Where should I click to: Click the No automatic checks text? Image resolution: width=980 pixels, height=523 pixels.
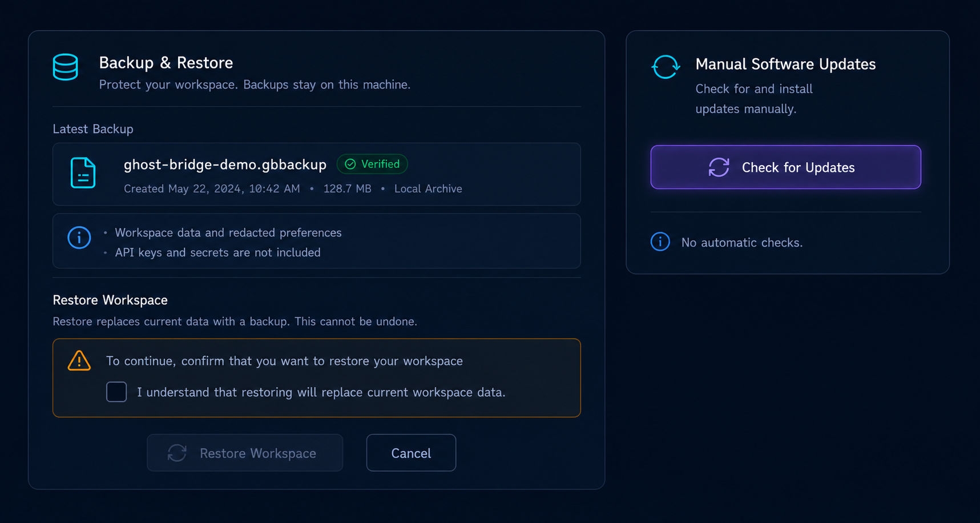point(742,243)
